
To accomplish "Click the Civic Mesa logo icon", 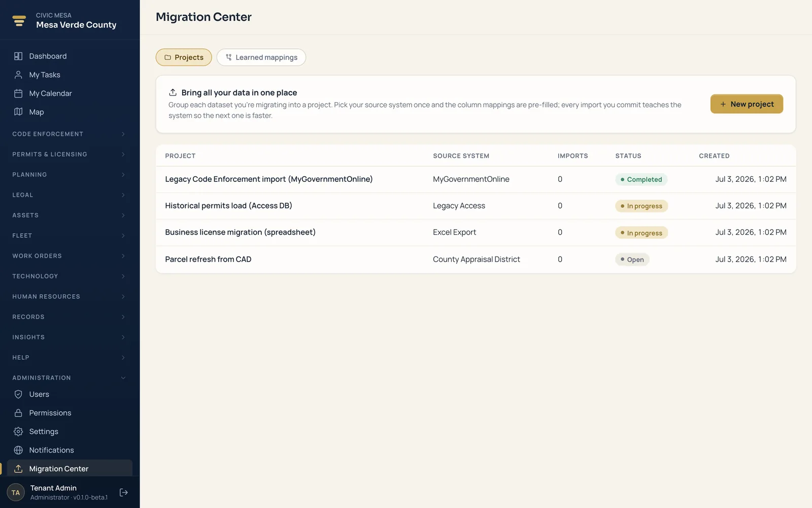I will 19,20.
